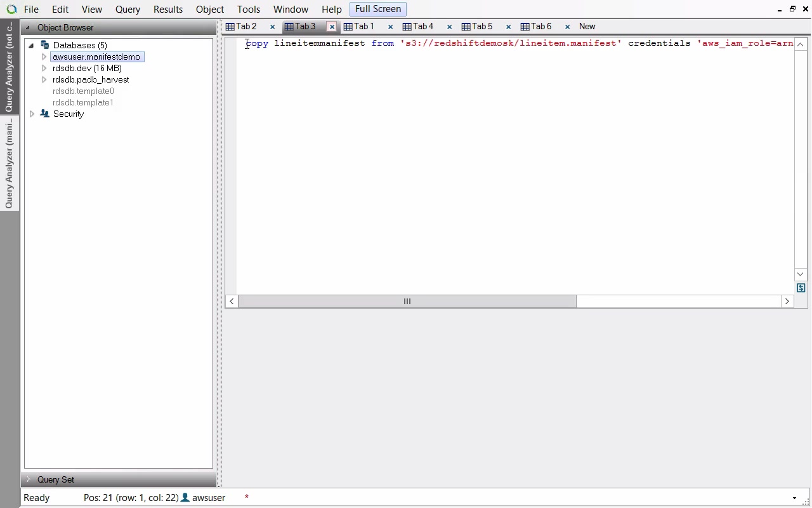Screen dimensions: 812x508
Task: Open the Edit menu
Action: click(x=60, y=10)
